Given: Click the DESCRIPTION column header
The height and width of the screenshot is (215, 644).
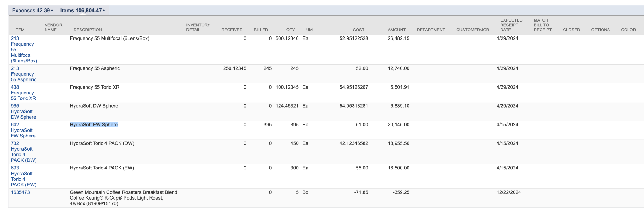Looking at the screenshot, I should click(x=88, y=30).
